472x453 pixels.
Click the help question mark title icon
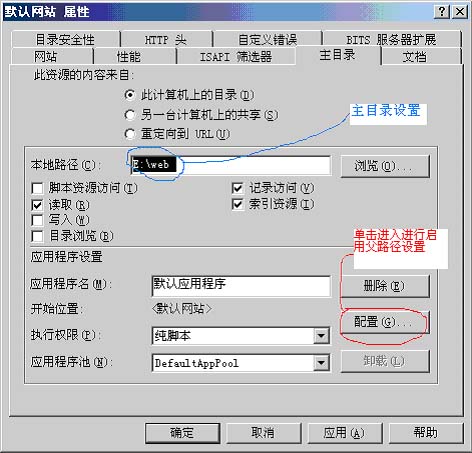coord(442,12)
